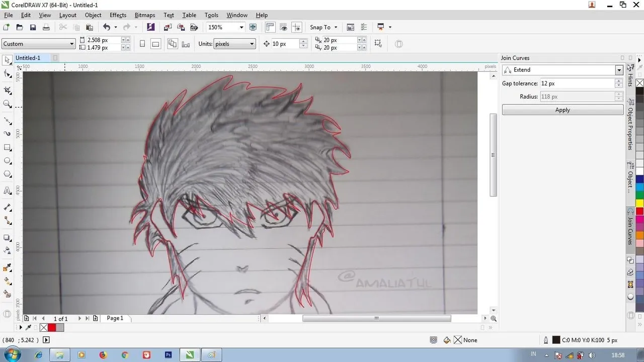The image size is (644, 362).
Task: Select the Ellipse tool
Action: 7,161
